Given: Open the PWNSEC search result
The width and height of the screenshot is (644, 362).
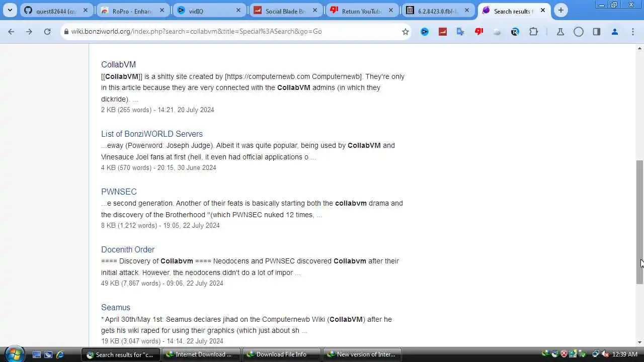Looking at the screenshot, I should click(119, 192).
